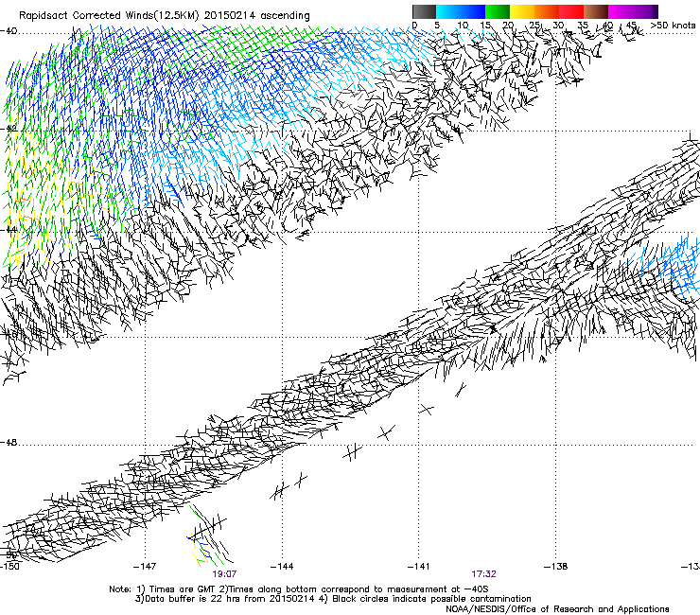Click the '-138' longitude axis label

point(556,567)
